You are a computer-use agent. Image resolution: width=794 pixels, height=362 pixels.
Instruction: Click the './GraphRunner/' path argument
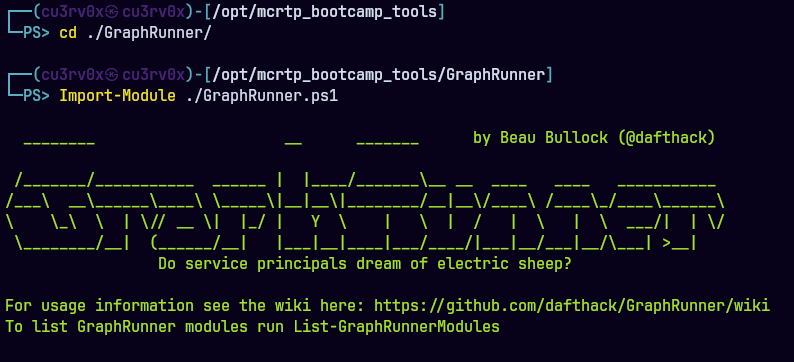coord(148,33)
